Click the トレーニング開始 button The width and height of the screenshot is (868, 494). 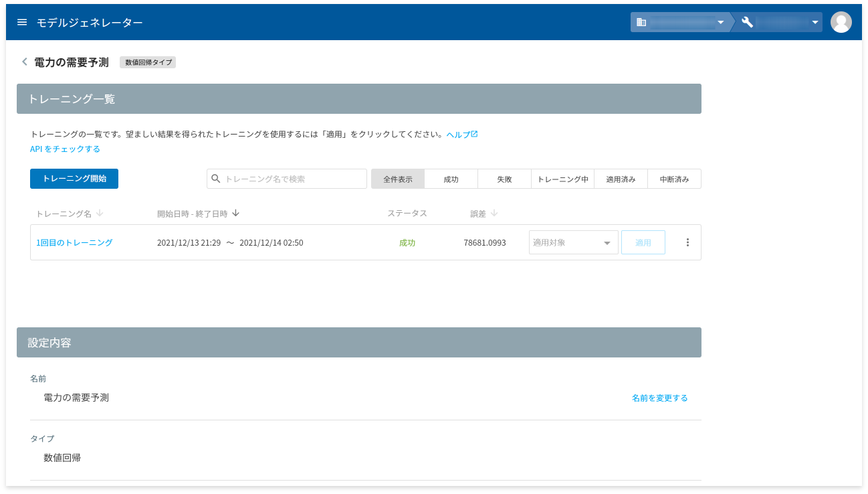(x=74, y=179)
